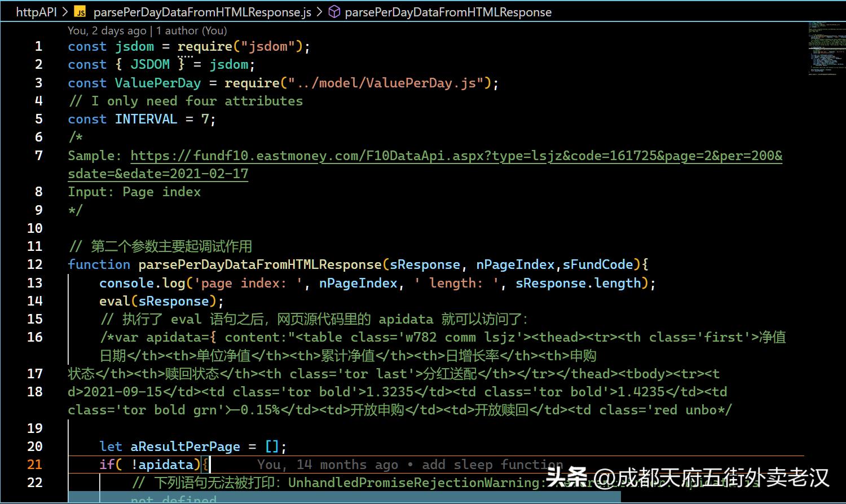The height and width of the screenshot is (504, 846).
Task: Click the nPageIndex parameter on line 12
Action: point(515,264)
